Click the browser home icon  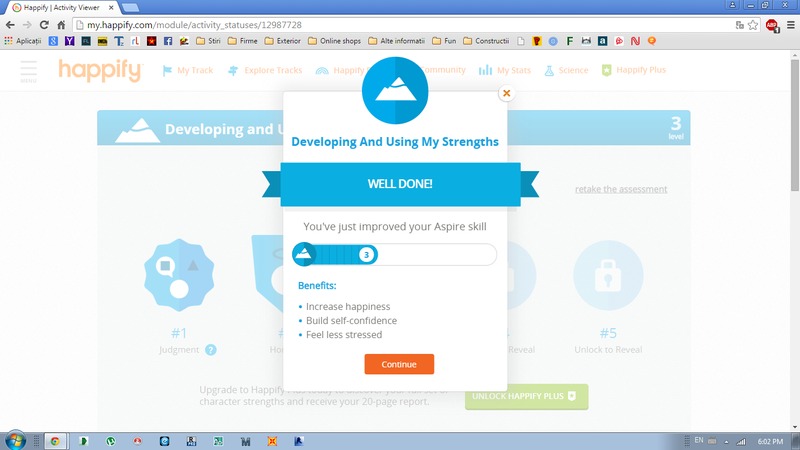pyautogui.click(x=61, y=25)
